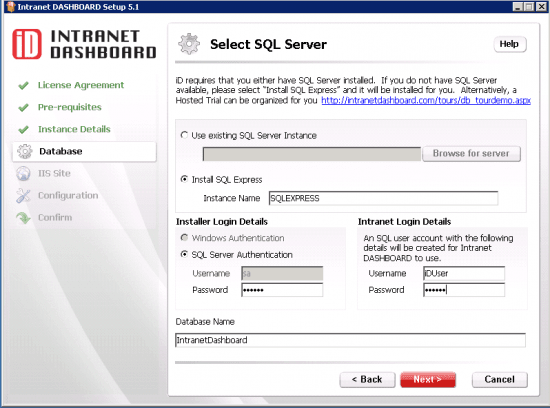Viewport: 550px width, 408px height.
Task: Click the large gear icon beside Select SQL Server
Action: (x=189, y=44)
